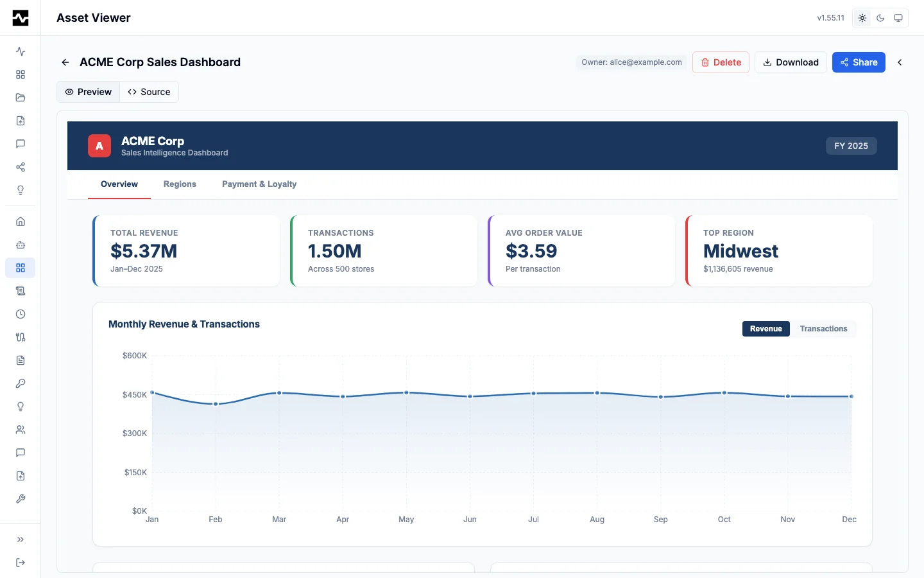The width and height of the screenshot is (924, 578).
Task: Click the Share button
Action: click(x=859, y=62)
